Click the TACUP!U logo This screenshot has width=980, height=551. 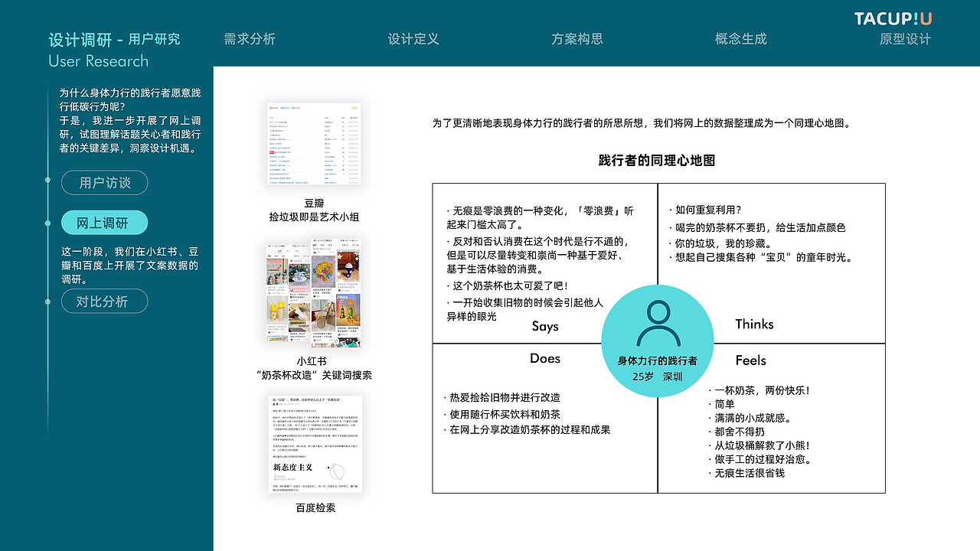coord(893,18)
